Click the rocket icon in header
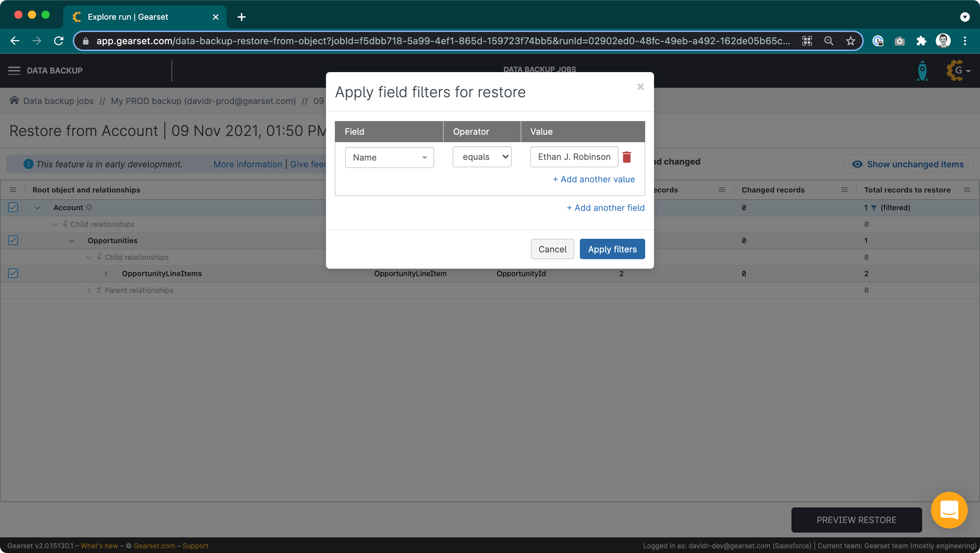This screenshot has width=980, height=553. pos(922,71)
